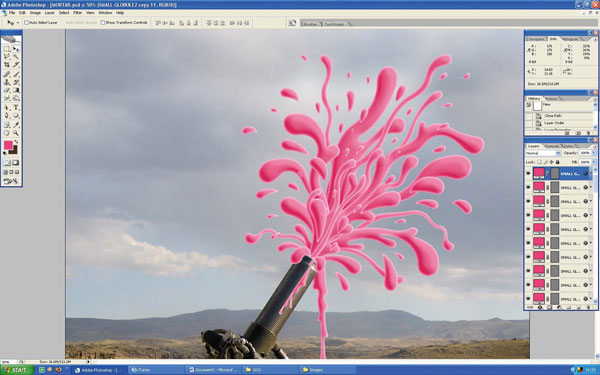Click the Windows start button
The height and width of the screenshot is (375, 600).
[x=17, y=370]
